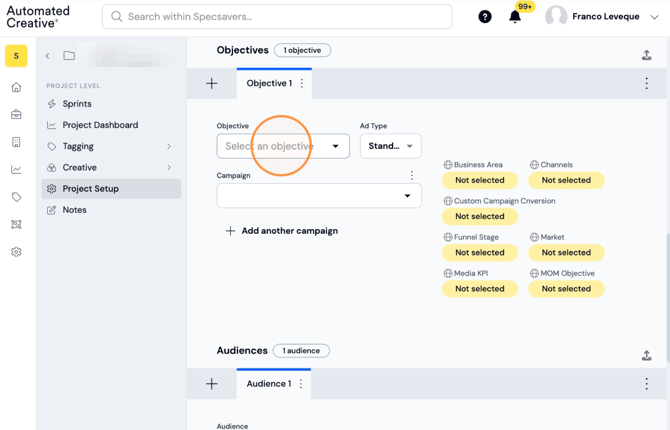Click the export icon next to Objectives
670x430 pixels.
(646, 55)
